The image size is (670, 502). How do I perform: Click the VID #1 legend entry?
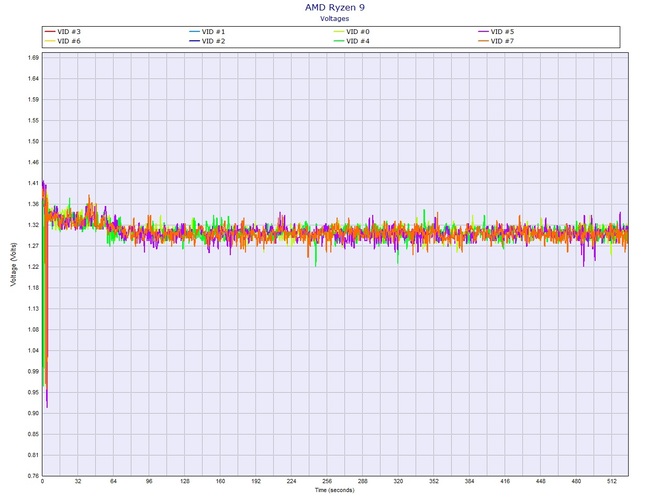pos(207,32)
